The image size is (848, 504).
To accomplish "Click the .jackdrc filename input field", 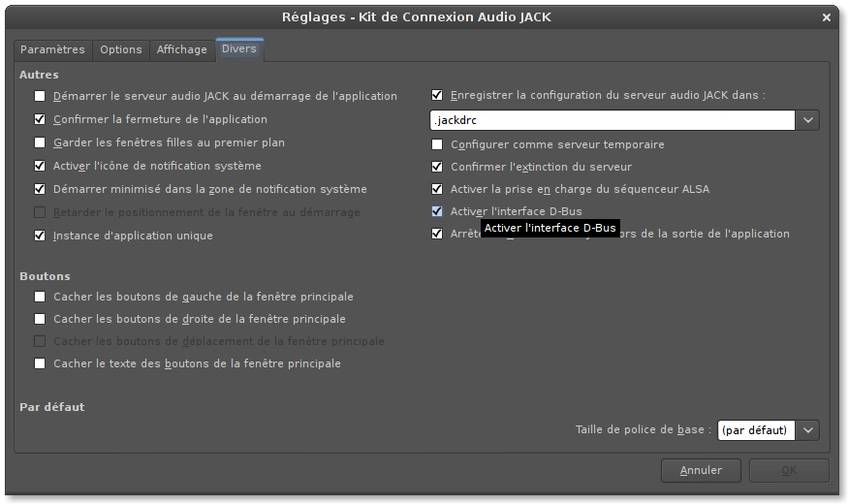I will click(x=612, y=120).
